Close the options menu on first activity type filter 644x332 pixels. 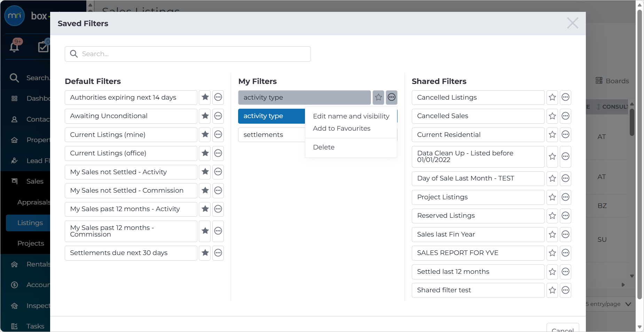(392, 98)
